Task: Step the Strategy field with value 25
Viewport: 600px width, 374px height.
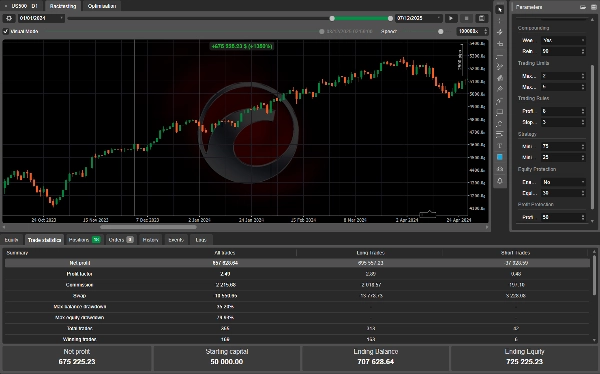Action: [583, 157]
